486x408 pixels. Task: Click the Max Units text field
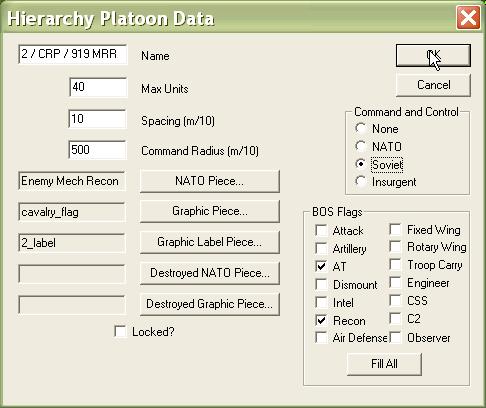tap(98, 87)
